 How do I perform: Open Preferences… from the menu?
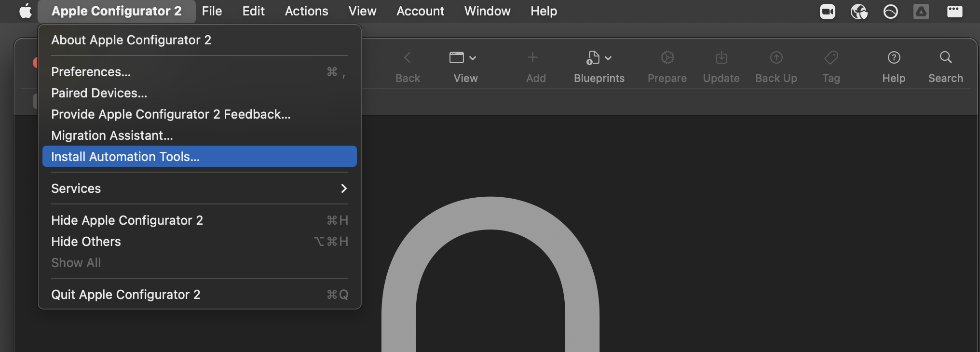pyautogui.click(x=199, y=72)
